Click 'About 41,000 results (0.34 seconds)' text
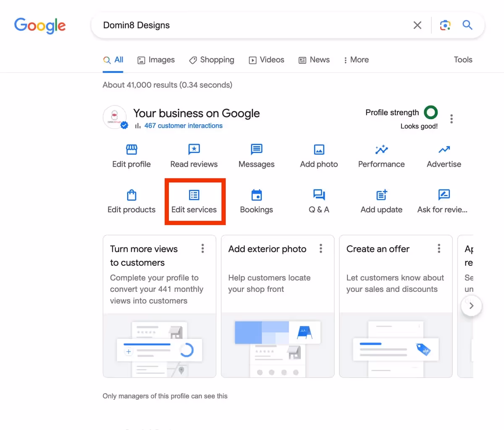The image size is (504, 430). coord(168,85)
